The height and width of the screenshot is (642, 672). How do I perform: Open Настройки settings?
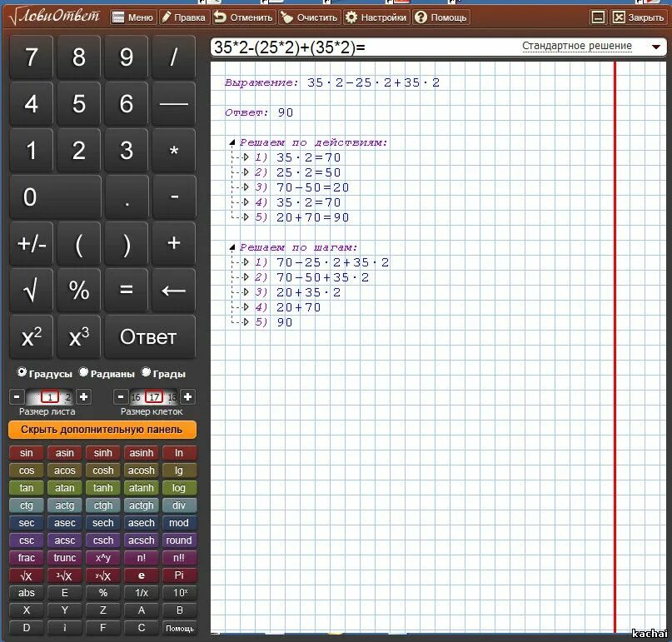[376, 17]
